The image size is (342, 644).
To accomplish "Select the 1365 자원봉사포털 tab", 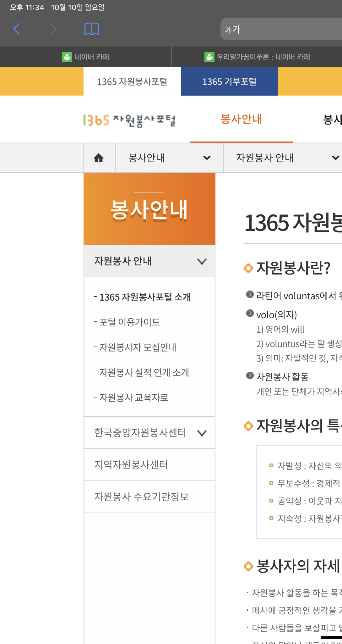I will (132, 81).
